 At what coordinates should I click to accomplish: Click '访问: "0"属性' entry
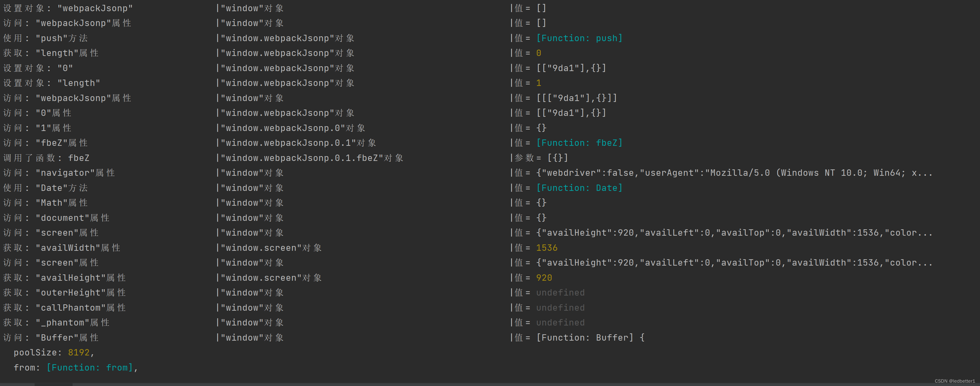coord(37,113)
